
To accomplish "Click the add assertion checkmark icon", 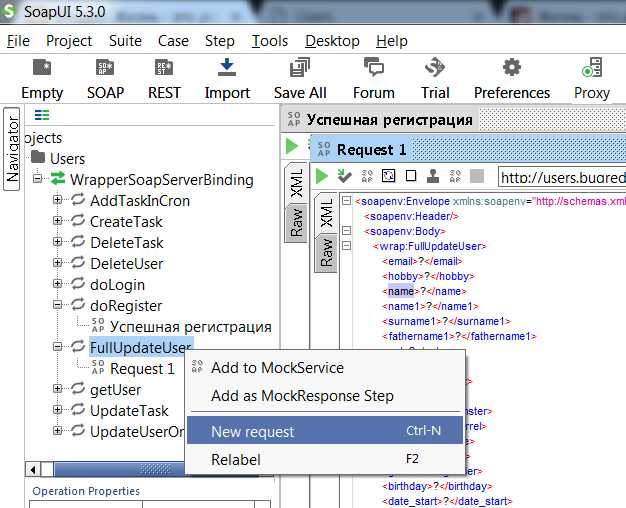I will pos(344,176).
